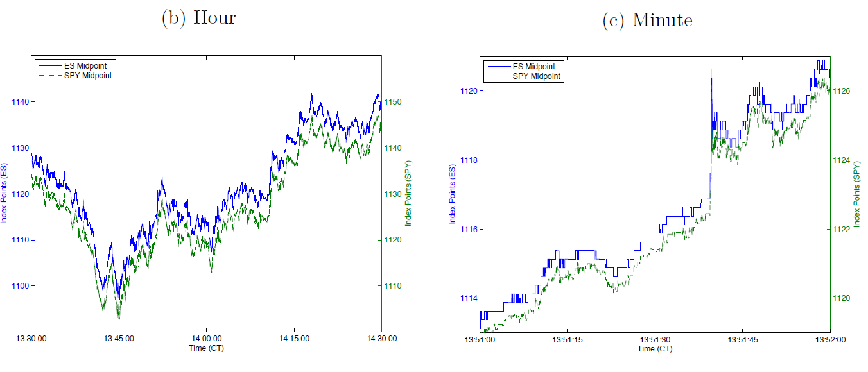Select SPY Midpoint legend entry in Hour chart

pyautogui.click(x=89, y=75)
